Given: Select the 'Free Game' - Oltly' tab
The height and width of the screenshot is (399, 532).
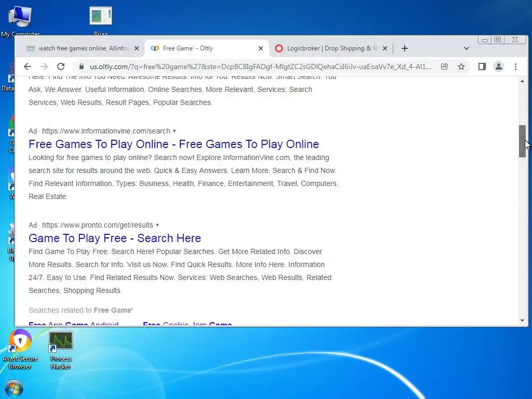Looking at the screenshot, I should click(207, 48).
